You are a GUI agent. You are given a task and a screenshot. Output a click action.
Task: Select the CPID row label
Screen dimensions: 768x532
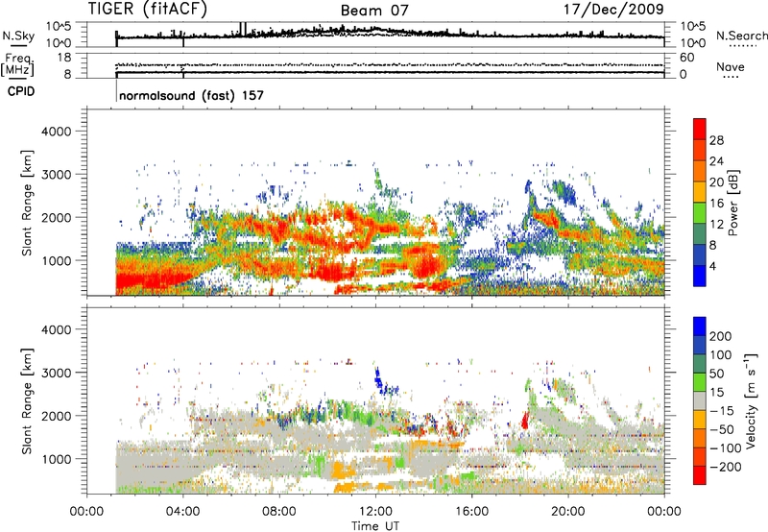pos(21,91)
